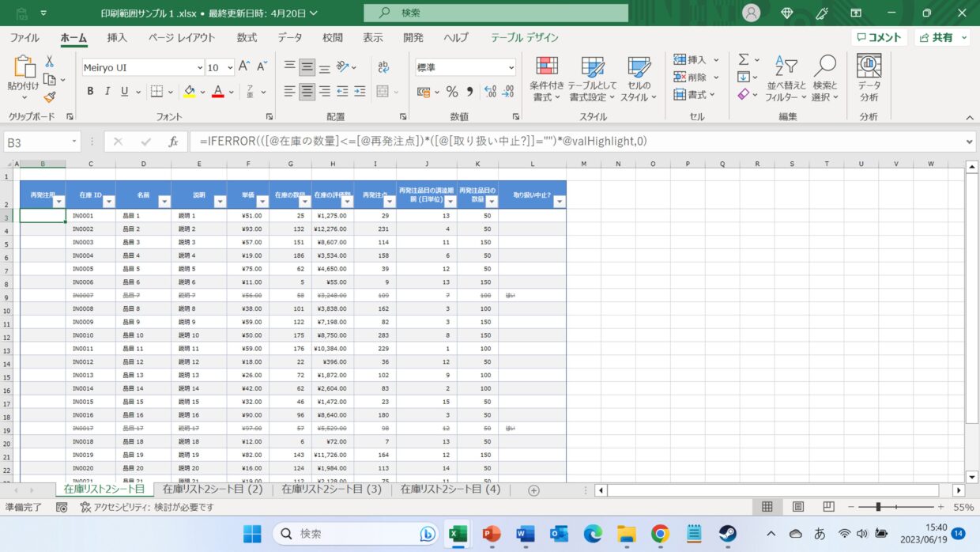The image size is (980, 552).
Task: Click the zoom slider handle
Action: 878,507
